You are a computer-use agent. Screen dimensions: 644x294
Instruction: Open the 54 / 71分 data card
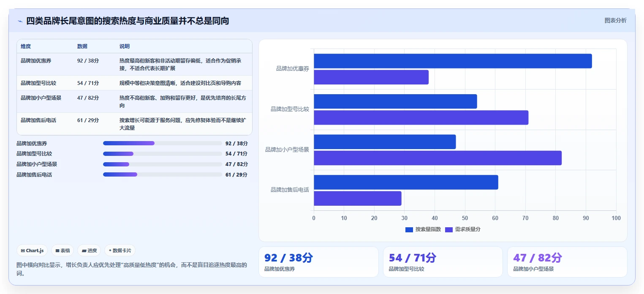(443, 262)
